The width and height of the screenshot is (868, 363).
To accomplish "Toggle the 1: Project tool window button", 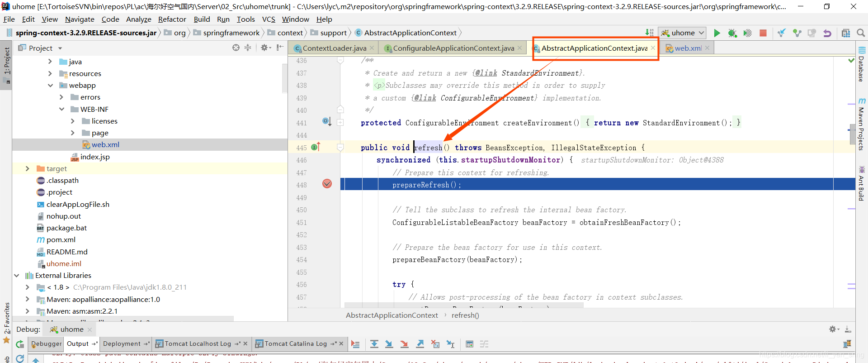I will [6, 65].
